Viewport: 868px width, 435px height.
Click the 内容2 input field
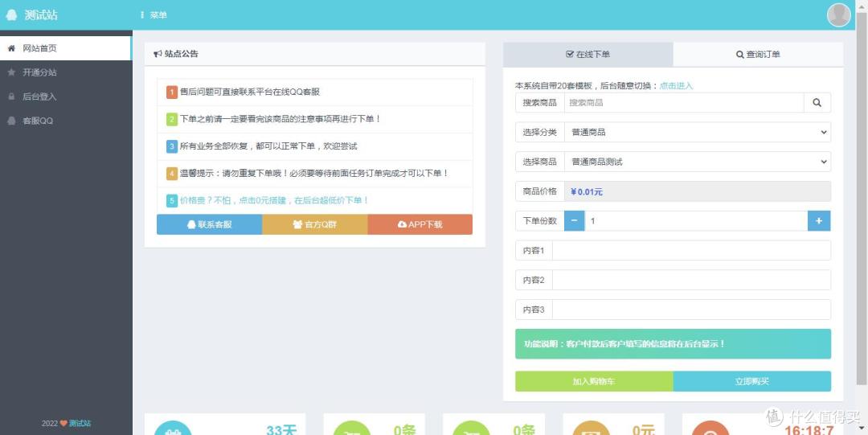click(x=691, y=280)
